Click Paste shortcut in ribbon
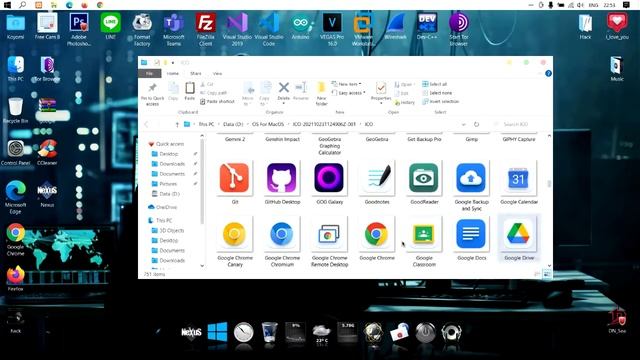This screenshot has height=360, width=640. point(217,102)
